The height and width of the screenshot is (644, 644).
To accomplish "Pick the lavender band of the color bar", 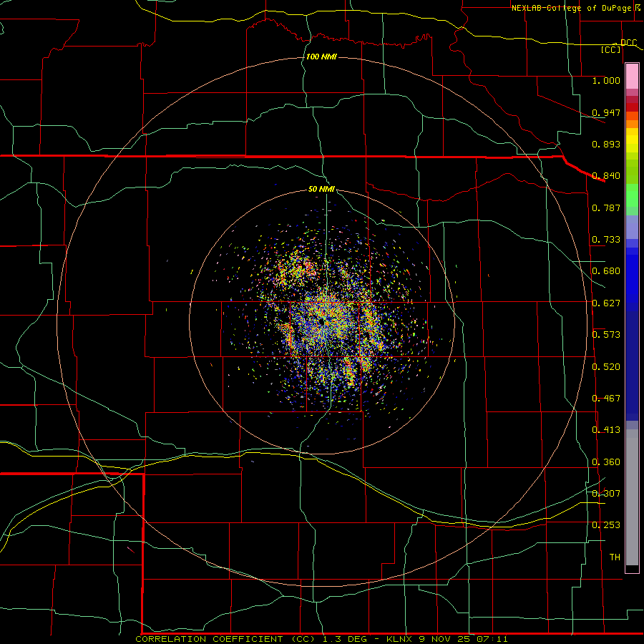I will click(x=632, y=228).
